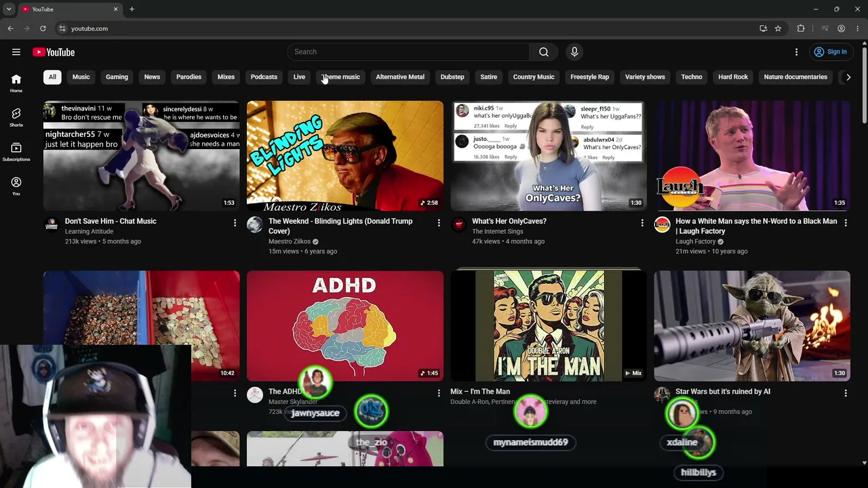Viewport: 868px width, 488px height.
Task: Choose the Mixes chip
Action: [226, 77]
